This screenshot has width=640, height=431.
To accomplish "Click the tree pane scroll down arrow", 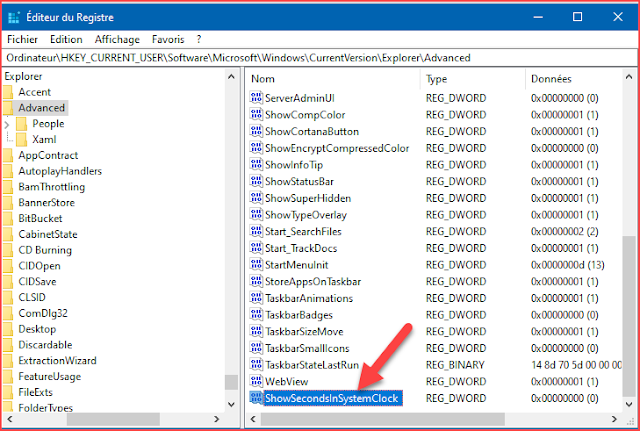I will coord(231,404).
